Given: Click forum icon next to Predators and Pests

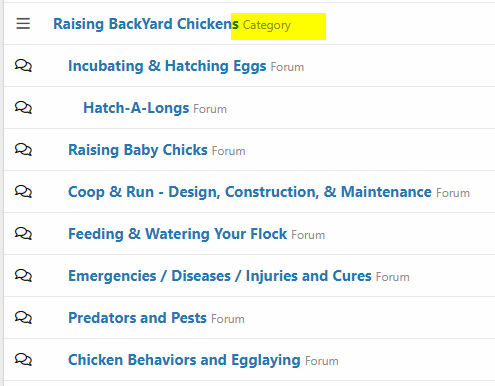Looking at the screenshot, I should (23, 317).
